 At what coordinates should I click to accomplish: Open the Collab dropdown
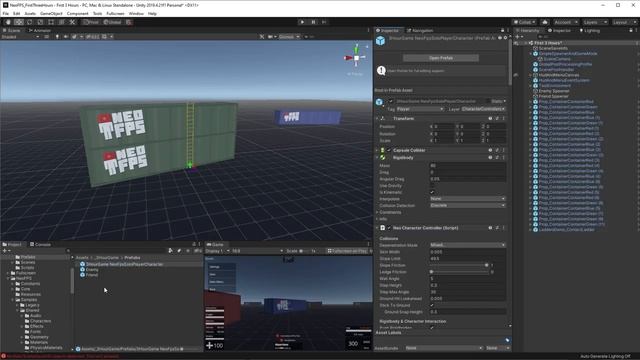(x=525, y=22)
